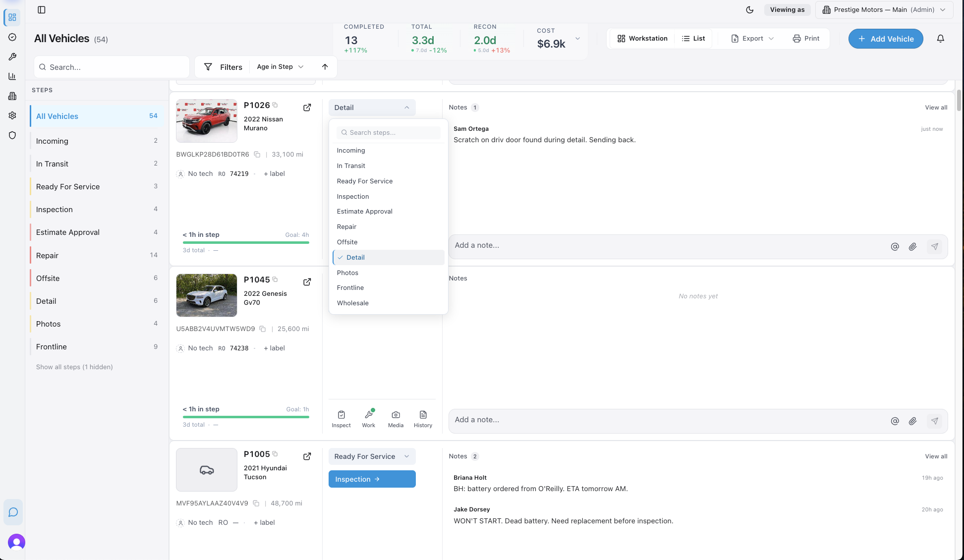Send the P1045 note
The image size is (964, 560).
[x=934, y=421]
